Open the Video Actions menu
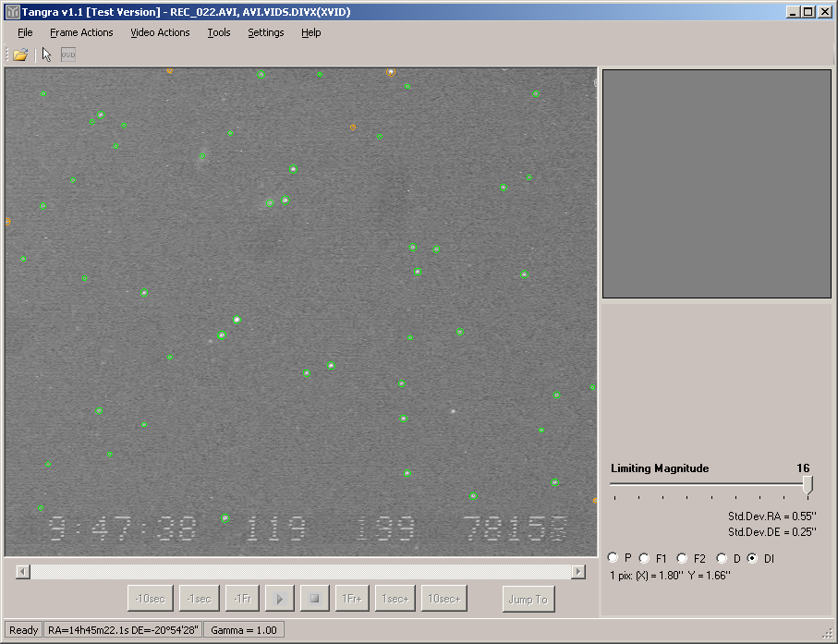The height and width of the screenshot is (644, 838). click(160, 32)
